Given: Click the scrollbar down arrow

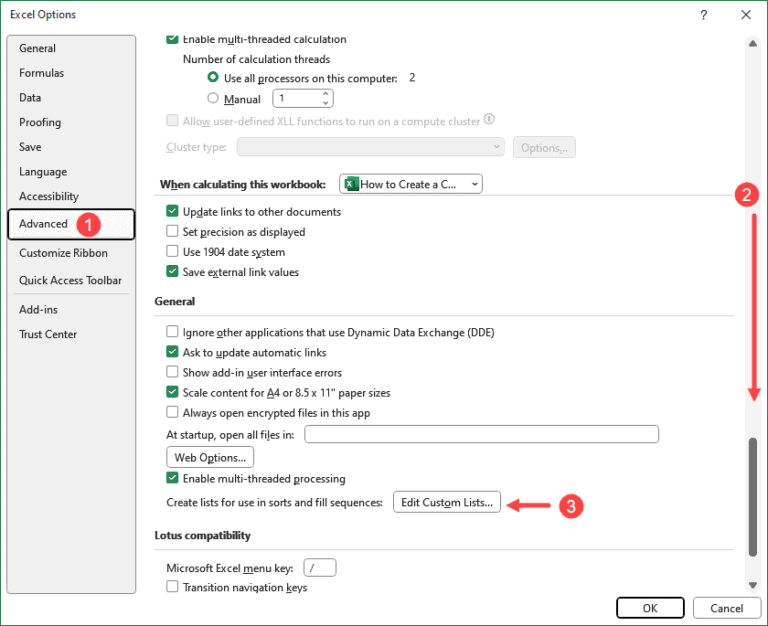Looking at the screenshot, I should click(x=753, y=584).
